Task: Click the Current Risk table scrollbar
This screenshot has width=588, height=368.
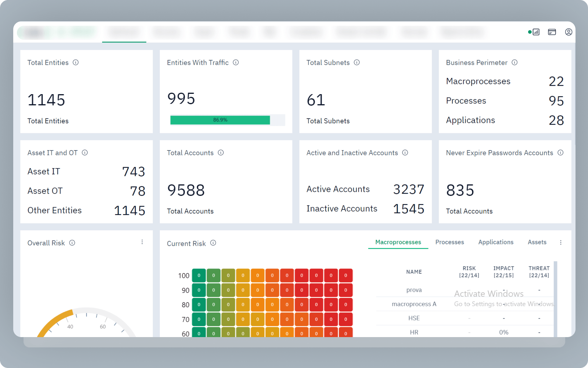Action: click(x=556, y=299)
